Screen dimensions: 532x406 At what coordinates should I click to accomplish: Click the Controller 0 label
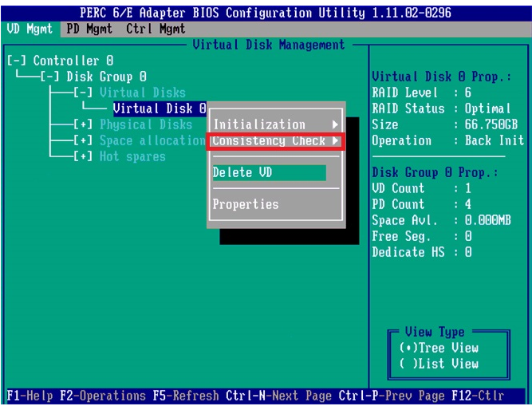click(73, 61)
